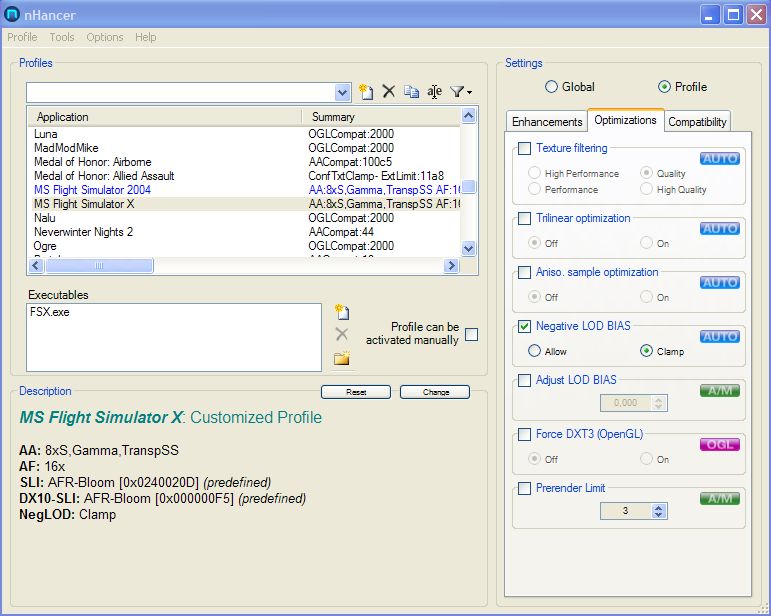Click A/M badge for Adjust LOD BIAS
The image size is (771, 616).
tap(720, 390)
